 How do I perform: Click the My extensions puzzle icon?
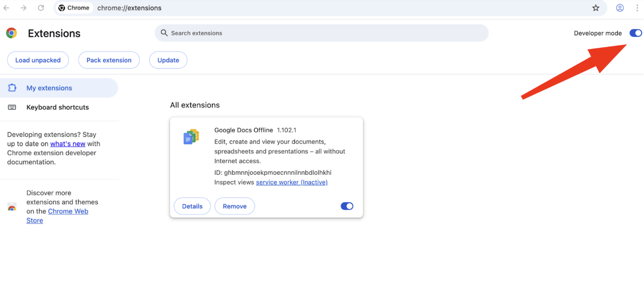pos(12,88)
